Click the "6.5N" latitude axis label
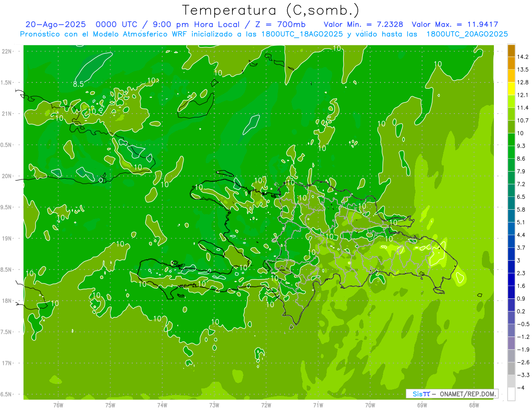Viewport: 532px width, 411px height. [x=6, y=394]
